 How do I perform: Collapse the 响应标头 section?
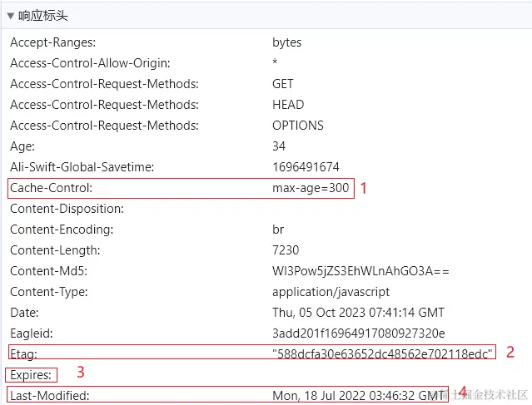(11, 15)
